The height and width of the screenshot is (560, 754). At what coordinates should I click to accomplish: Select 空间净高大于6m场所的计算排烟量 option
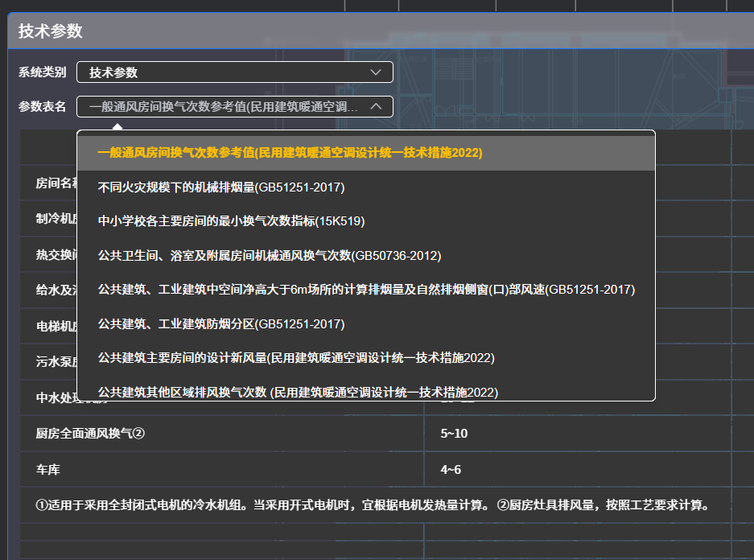click(366, 290)
